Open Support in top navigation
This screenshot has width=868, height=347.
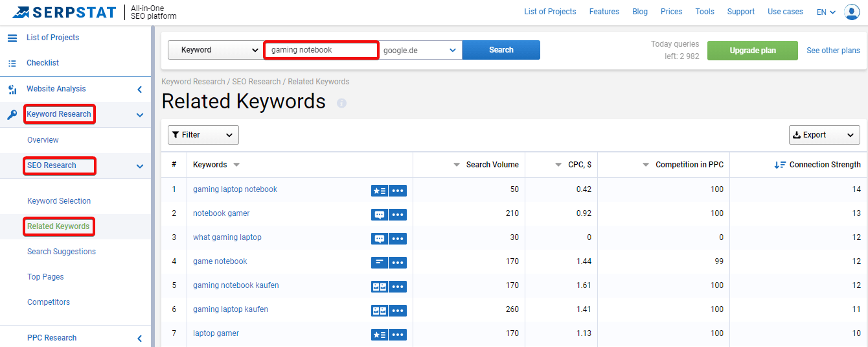[x=741, y=12]
